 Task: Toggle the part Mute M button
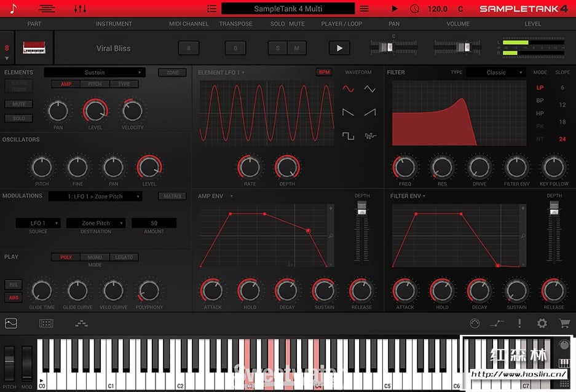coord(296,48)
